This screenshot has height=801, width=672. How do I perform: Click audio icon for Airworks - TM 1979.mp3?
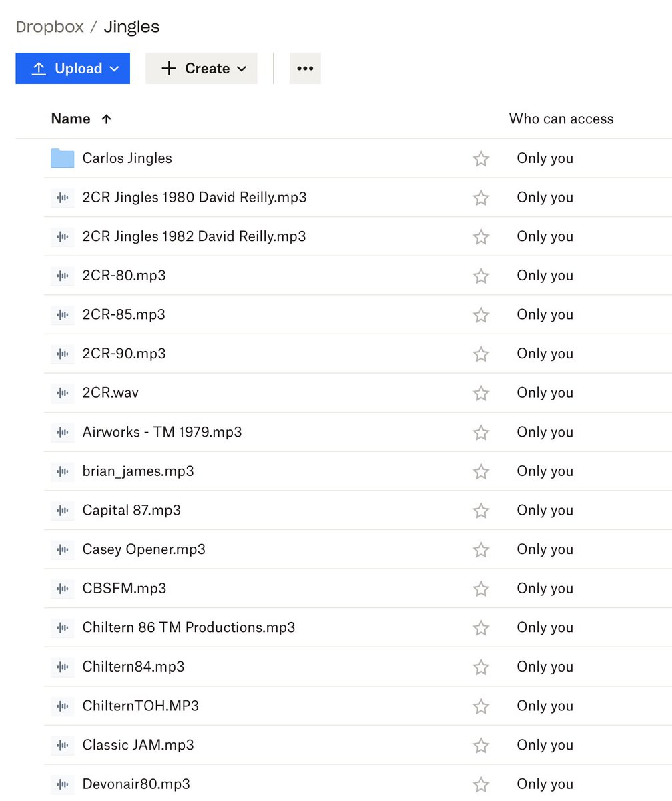pos(63,432)
